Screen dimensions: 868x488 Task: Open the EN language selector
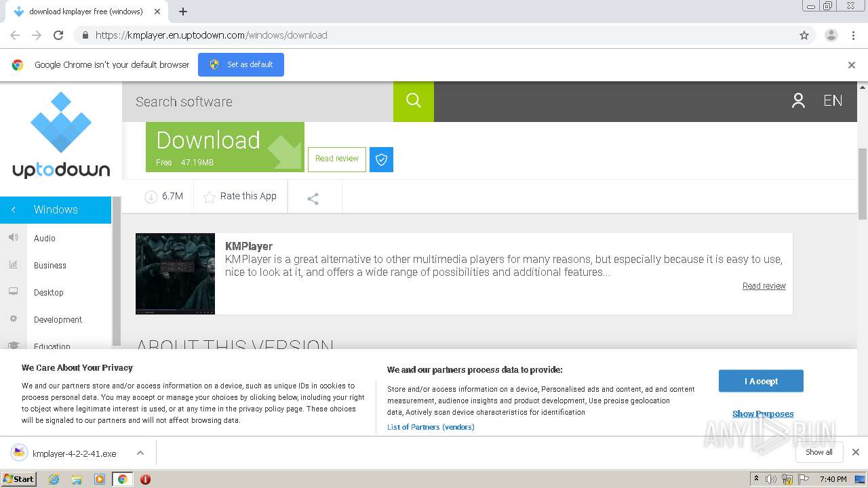(833, 101)
